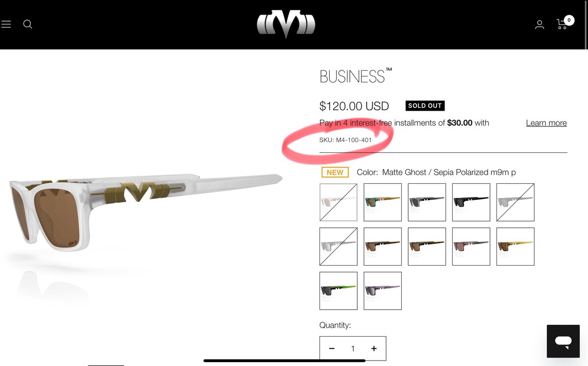Decrease quantity with minus button

[x=332, y=348]
